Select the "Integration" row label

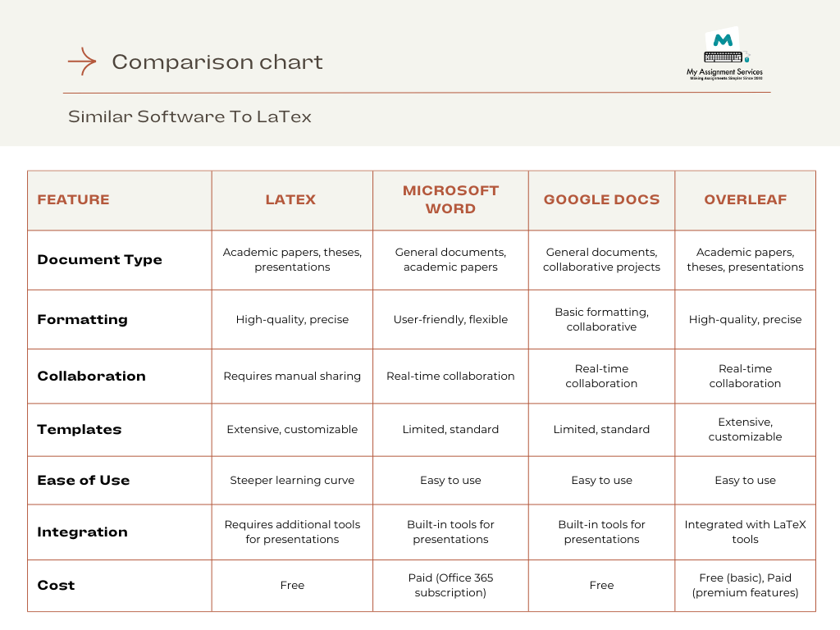(83, 532)
